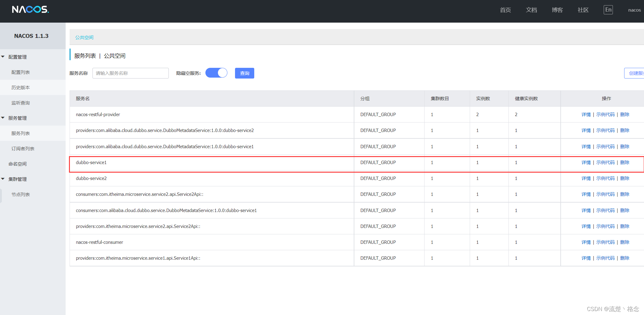Open 示例代码 for consumers Service2Api row
The width and height of the screenshot is (644, 315).
coord(605,194)
